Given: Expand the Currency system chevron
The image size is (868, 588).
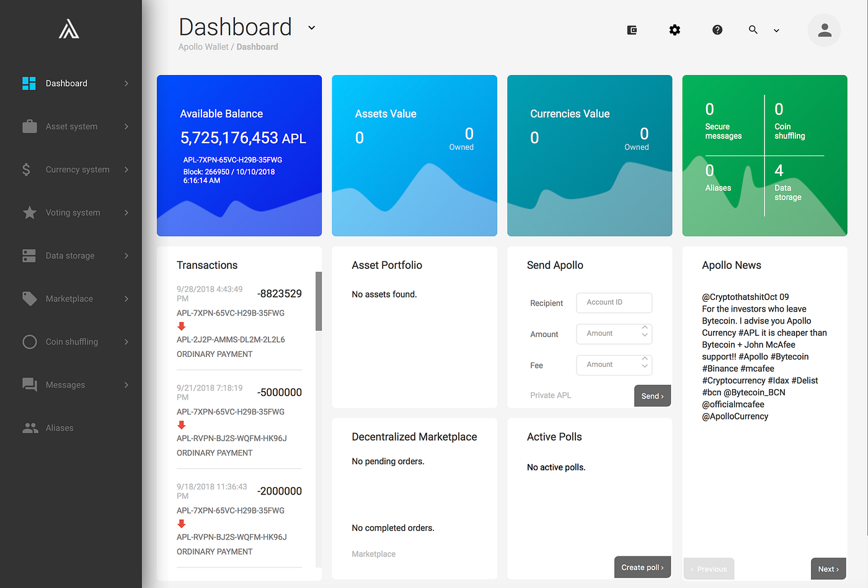Looking at the screenshot, I should [126, 170].
